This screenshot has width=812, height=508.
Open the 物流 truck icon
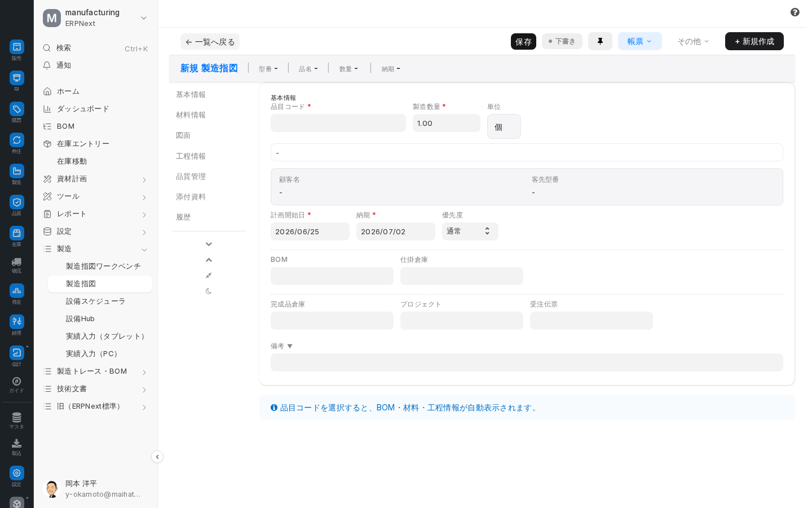click(16, 262)
